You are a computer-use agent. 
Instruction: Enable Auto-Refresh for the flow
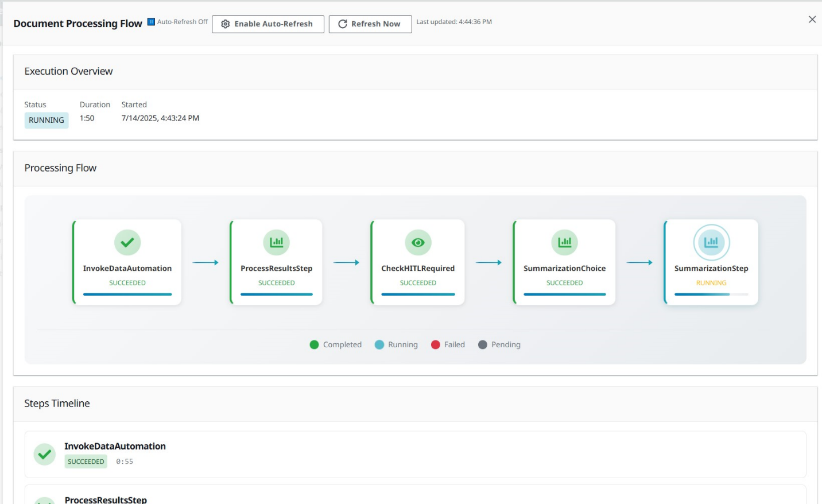[x=268, y=24]
